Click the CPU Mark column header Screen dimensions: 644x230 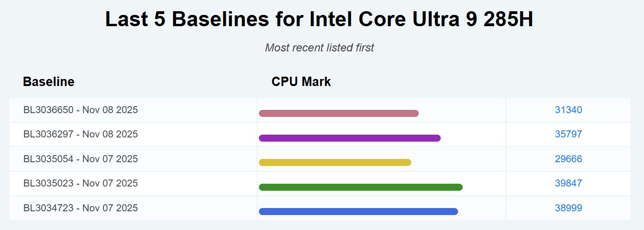[x=301, y=82]
